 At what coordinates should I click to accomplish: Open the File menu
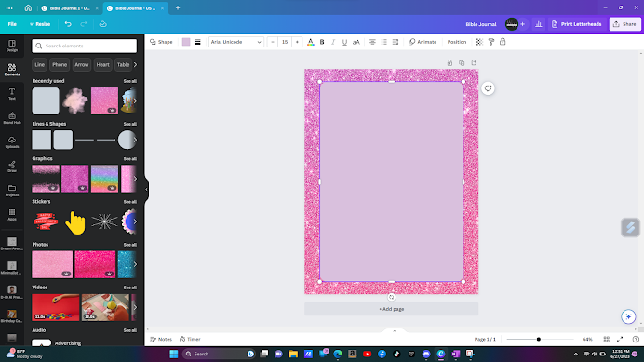[x=12, y=24]
